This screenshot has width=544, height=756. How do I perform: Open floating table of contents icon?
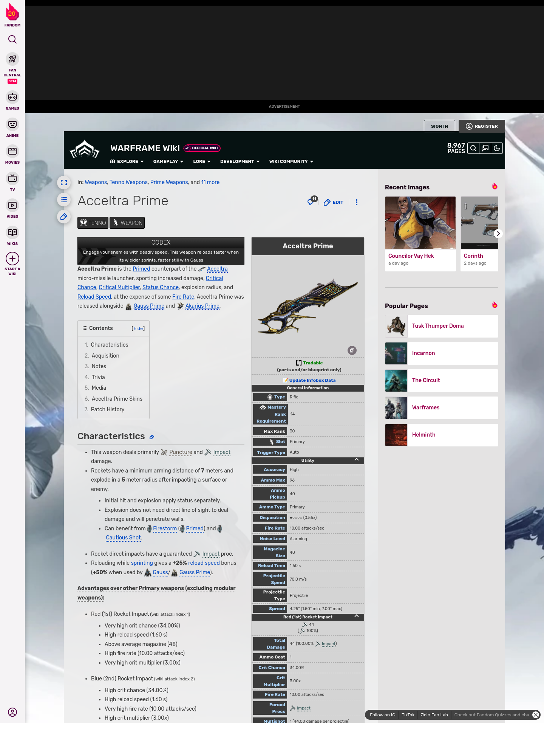pyautogui.click(x=64, y=200)
